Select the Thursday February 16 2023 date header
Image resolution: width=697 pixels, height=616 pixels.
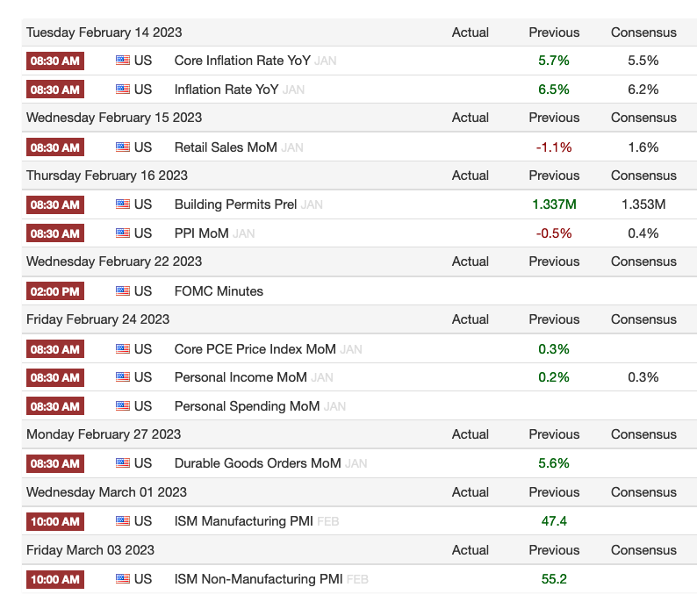[107, 175]
